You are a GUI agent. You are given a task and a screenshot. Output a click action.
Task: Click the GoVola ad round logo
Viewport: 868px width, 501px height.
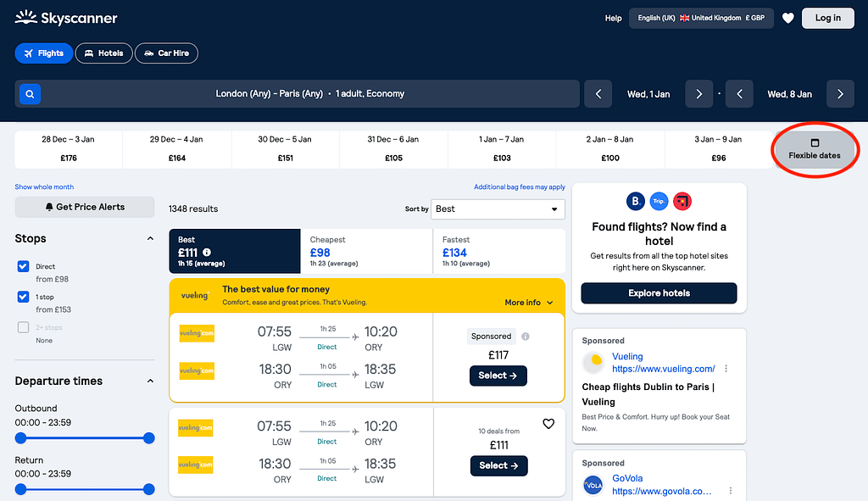[x=593, y=485]
